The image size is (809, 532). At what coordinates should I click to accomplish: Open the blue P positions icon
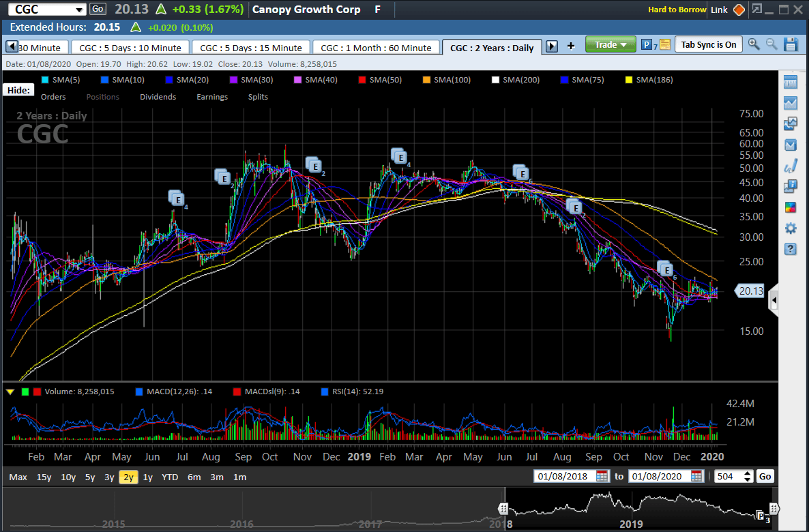tap(647, 45)
